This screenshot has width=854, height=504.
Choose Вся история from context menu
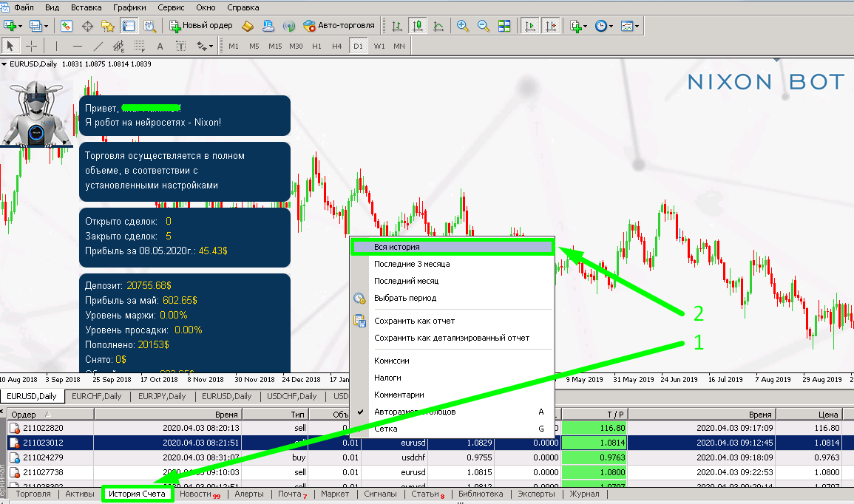[452, 247]
